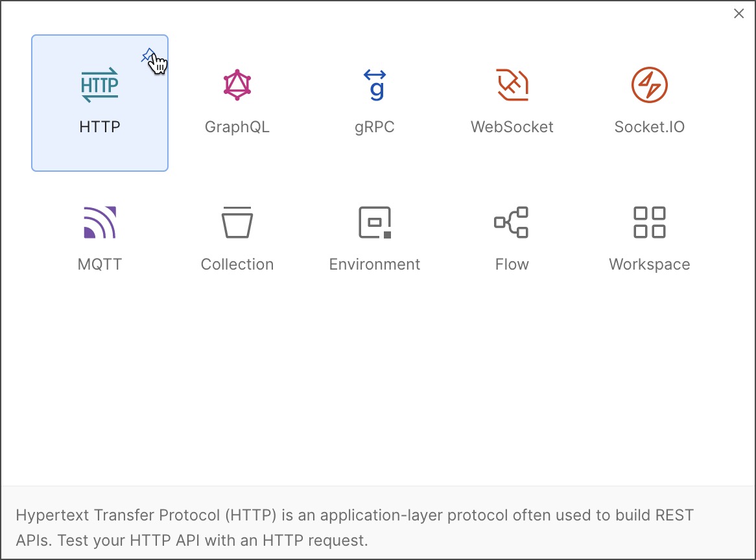Image resolution: width=756 pixels, height=560 pixels.
Task: Select the Socket.IO text label
Action: [650, 127]
